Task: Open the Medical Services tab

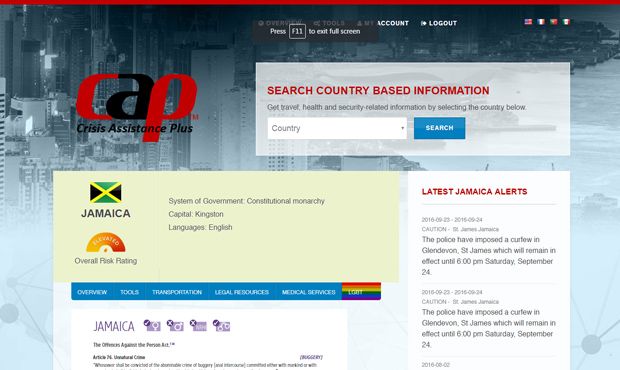Action: [308, 292]
